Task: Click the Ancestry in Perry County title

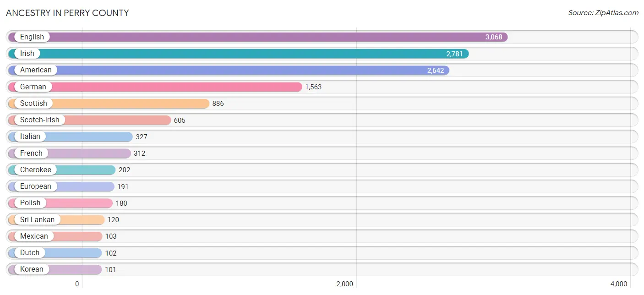Action: pyautogui.click(x=67, y=13)
